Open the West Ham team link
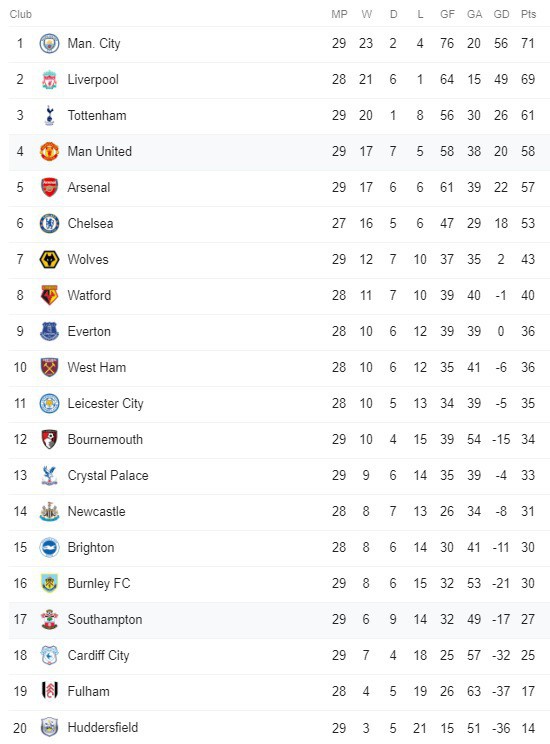Viewport: 550px width, 744px height. [x=97, y=367]
